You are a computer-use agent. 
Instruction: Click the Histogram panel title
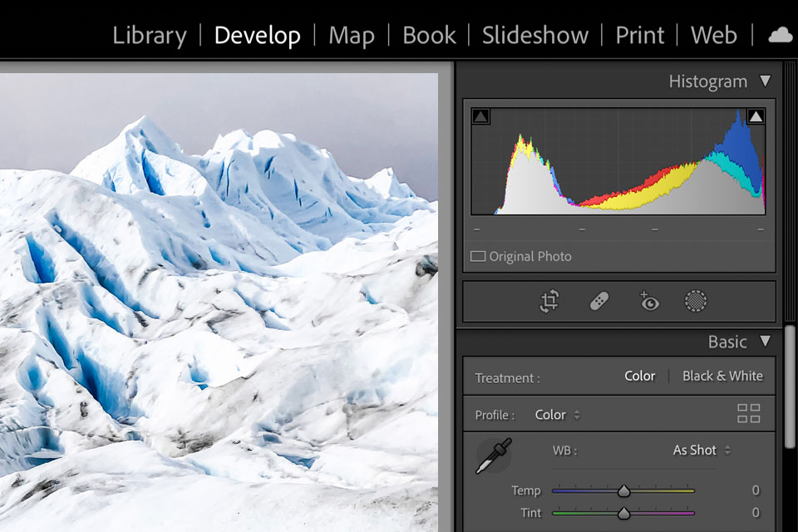(708, 81)
